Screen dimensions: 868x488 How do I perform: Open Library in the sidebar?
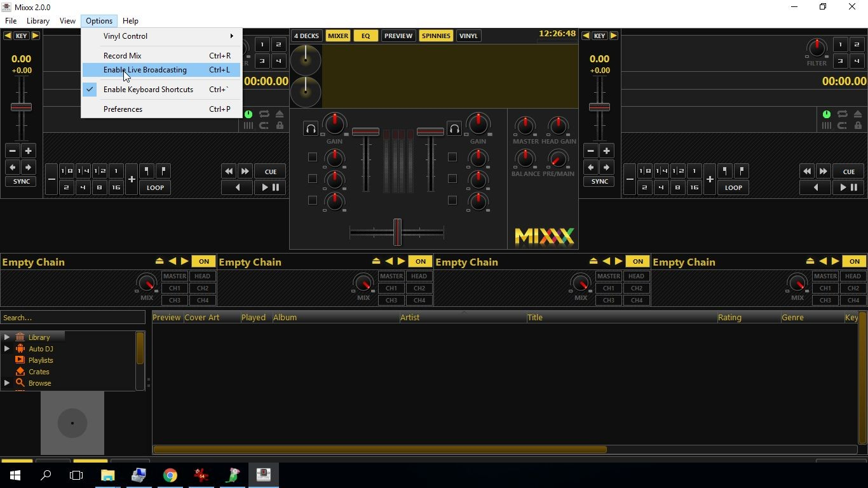click(x=39, y=337)
